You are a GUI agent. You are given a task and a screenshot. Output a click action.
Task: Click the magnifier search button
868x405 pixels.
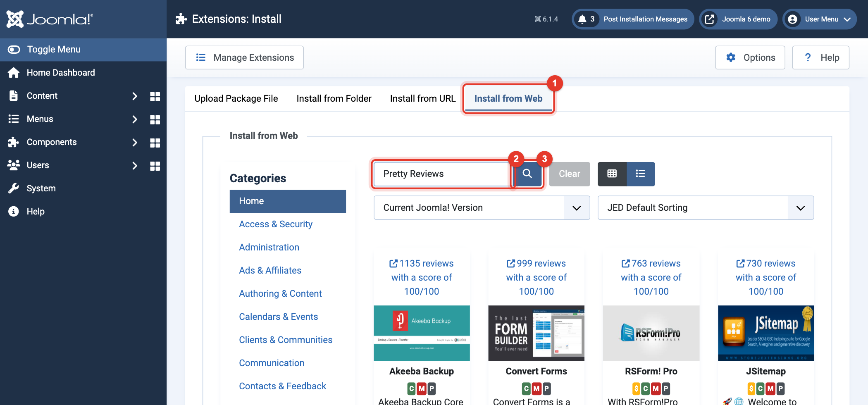(x=527, y=174)
